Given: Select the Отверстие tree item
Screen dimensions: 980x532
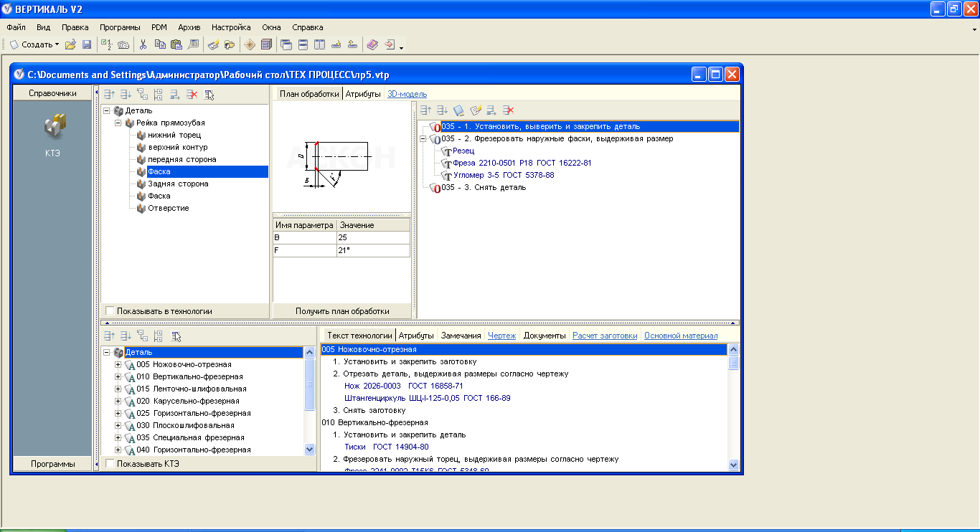Looking at the screenshot, I should coord(169,208).
